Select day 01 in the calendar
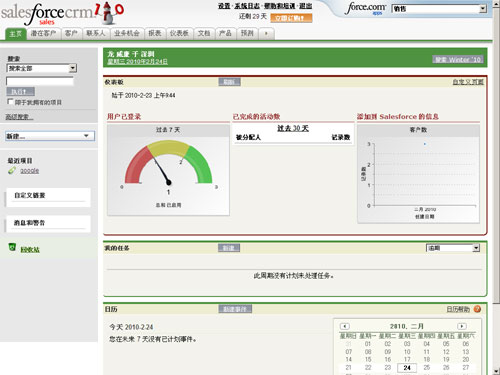Screen dimensions: 500x375 [368, 344]
